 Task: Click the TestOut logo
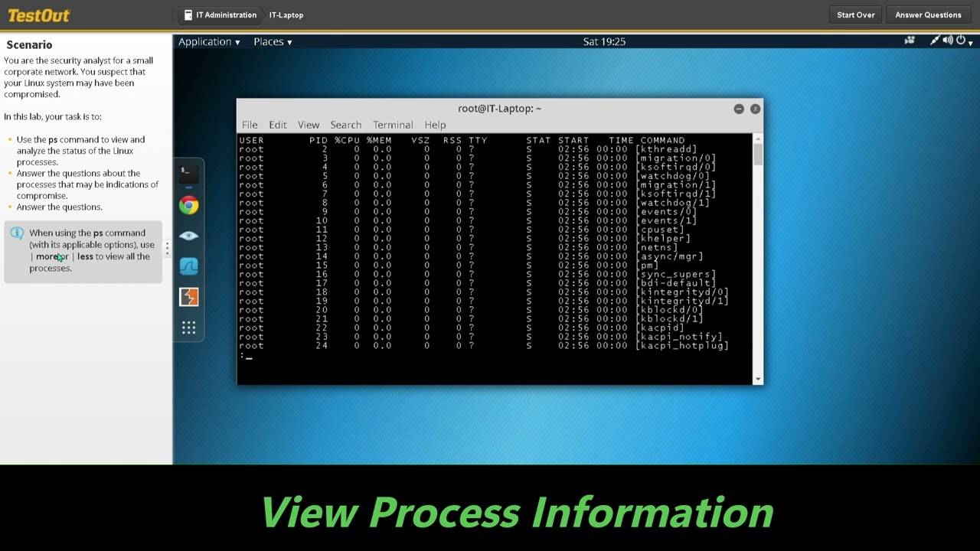click(x=38, y=15)
